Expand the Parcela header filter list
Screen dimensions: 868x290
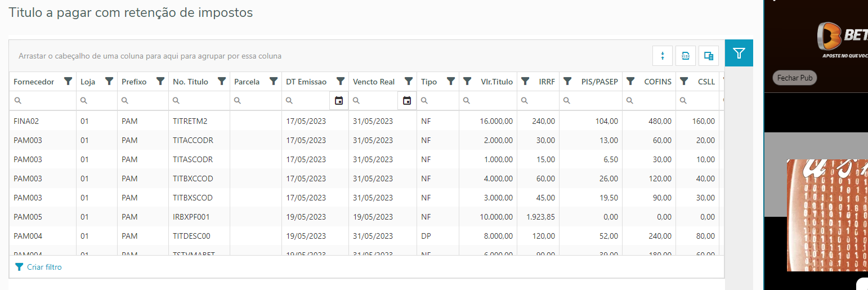point(274,82)
